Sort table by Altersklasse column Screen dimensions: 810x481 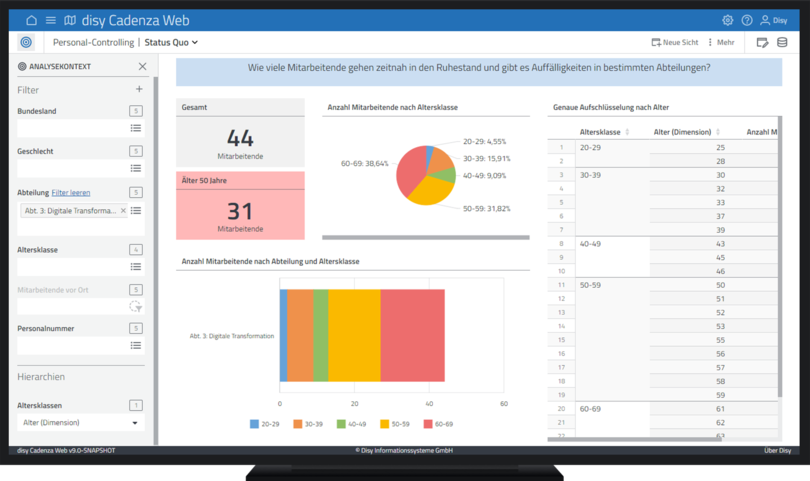(627, 132)
